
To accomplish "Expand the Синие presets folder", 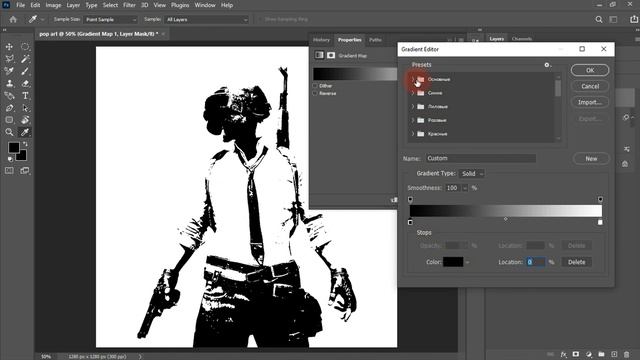I will click(413, 93).
